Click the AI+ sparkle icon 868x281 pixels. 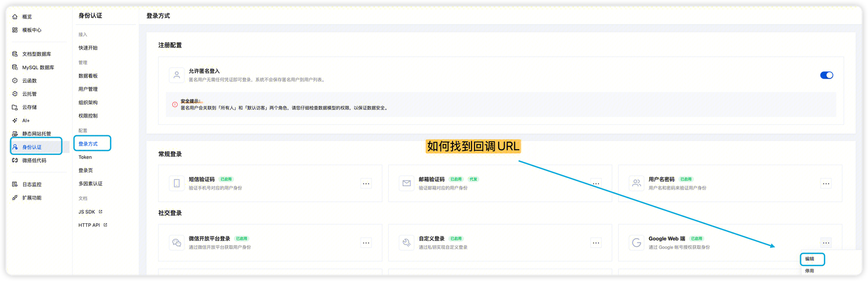click(15, 120)
